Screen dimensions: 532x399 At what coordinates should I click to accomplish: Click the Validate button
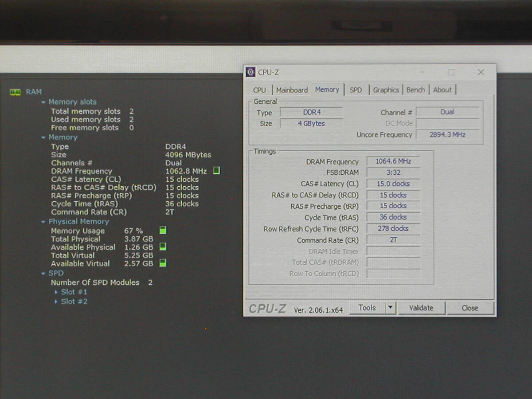point(421,308)
